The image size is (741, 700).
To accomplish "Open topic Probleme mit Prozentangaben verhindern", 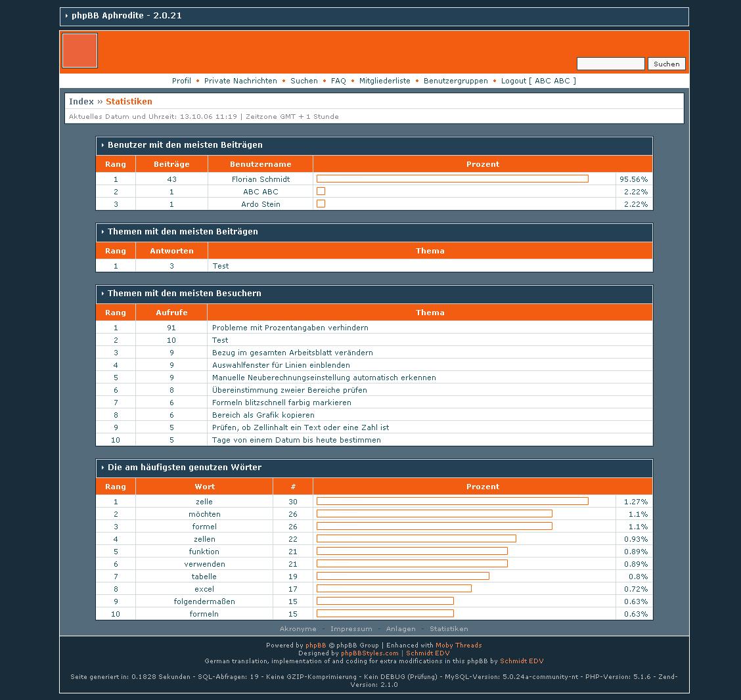I will pos(290,328).
